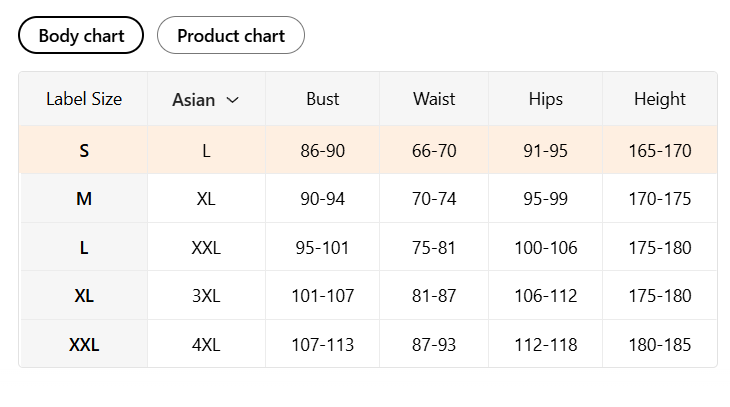This screenshot has height=407, width=730.
Task: Click the Hips column header
Action: click(x=546, y=99)
